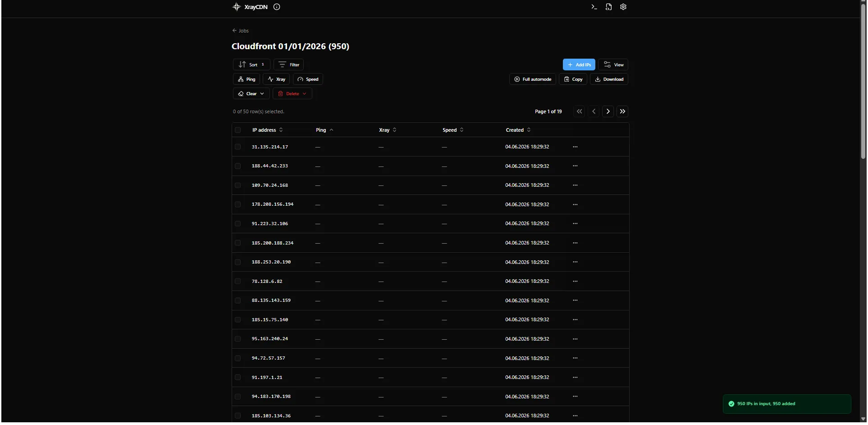
Task: Open the Filter options
Action: tap(288, 65)
